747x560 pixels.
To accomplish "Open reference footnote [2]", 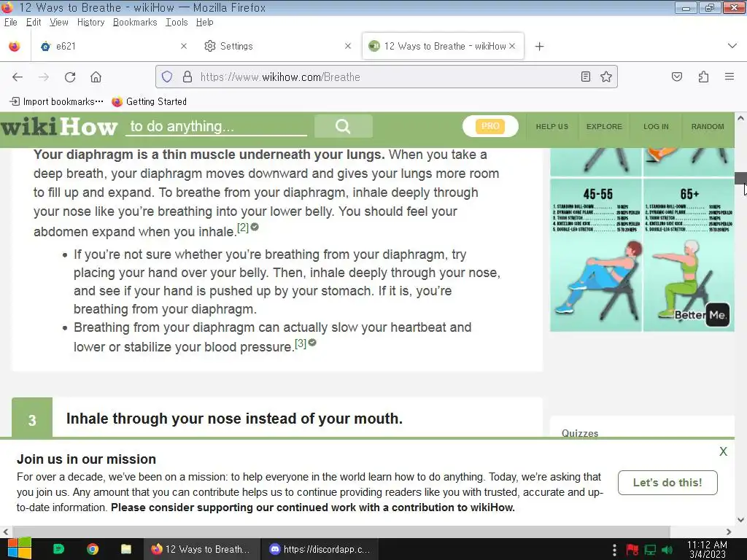I will tap(243, 227).
